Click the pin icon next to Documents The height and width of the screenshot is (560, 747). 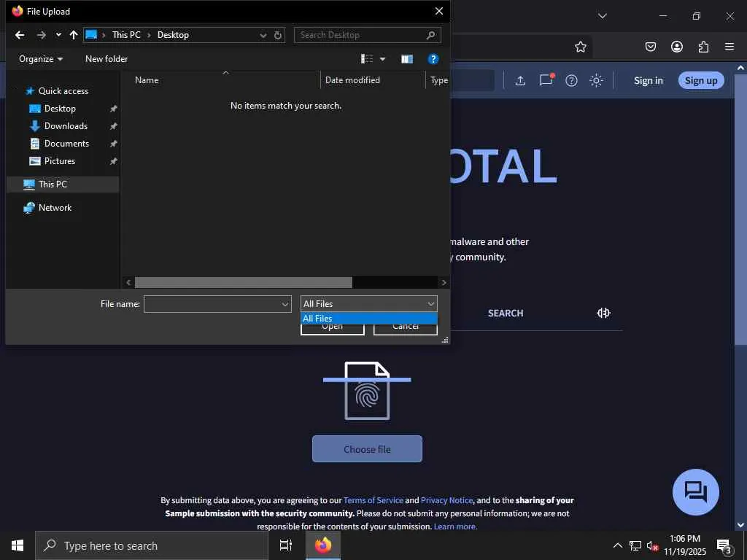113,144
